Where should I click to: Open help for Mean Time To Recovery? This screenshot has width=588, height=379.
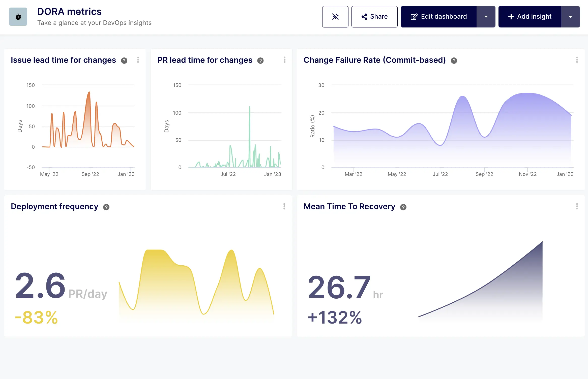(x=403, y=207)
